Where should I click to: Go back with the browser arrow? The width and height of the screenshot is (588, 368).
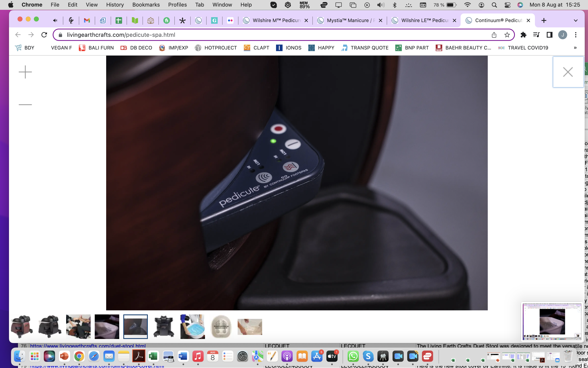(x=18, y=35)
